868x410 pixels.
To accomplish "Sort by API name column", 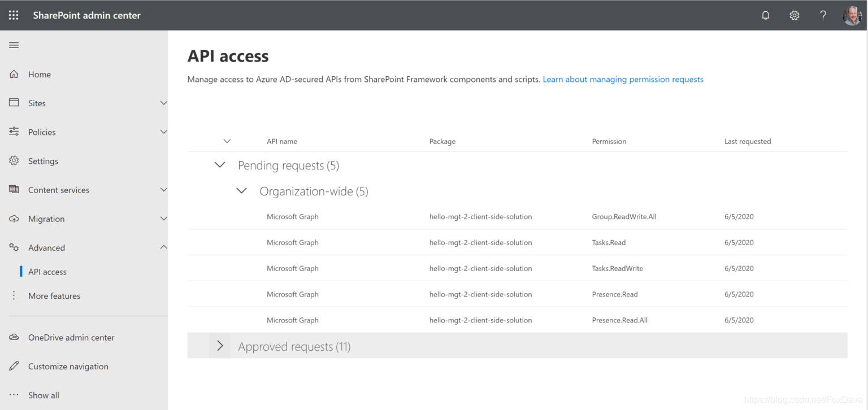I will 282,141.
